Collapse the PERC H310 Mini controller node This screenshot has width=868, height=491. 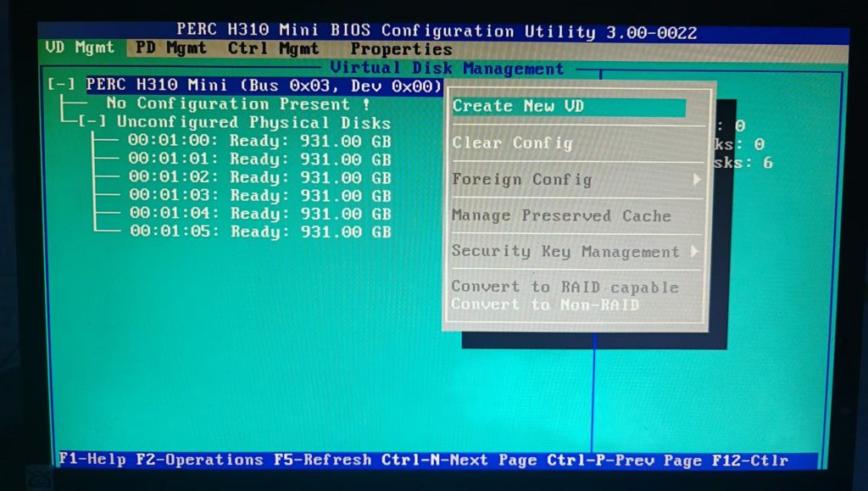coord(61,85)
